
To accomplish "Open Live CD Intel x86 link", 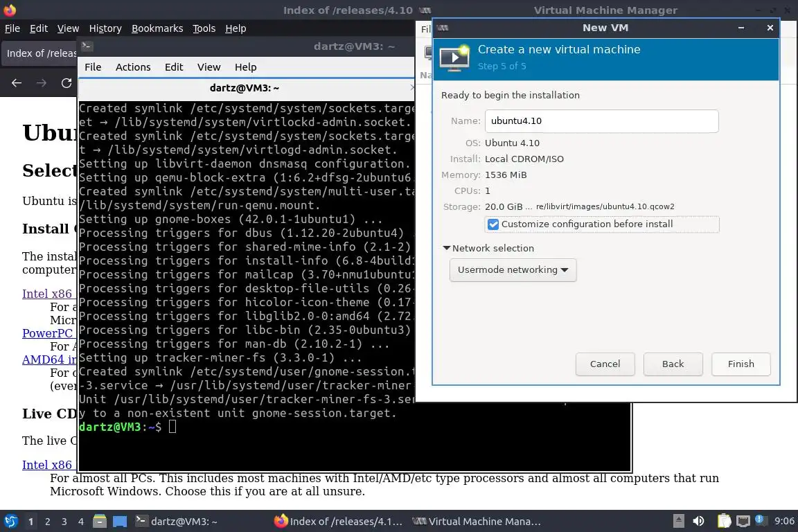I will (x=47, y=465).
